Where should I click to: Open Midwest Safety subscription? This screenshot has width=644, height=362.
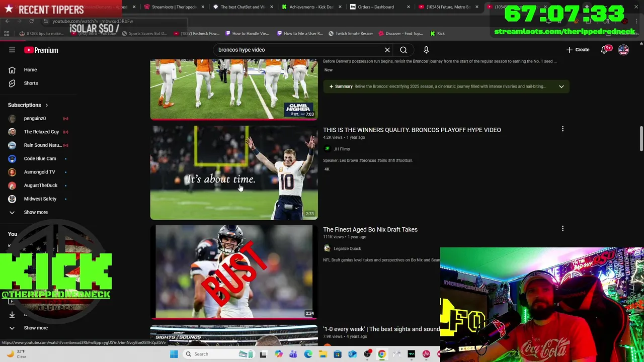point(38,199)
